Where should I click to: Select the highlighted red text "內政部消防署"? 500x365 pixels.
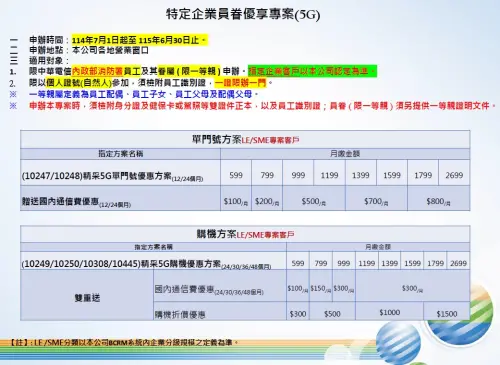click(x=98, y=71)
